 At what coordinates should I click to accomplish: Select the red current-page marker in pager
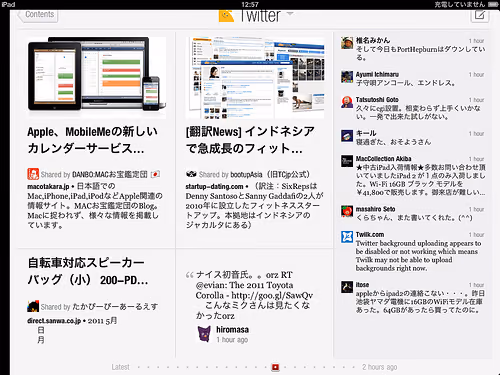275,367
